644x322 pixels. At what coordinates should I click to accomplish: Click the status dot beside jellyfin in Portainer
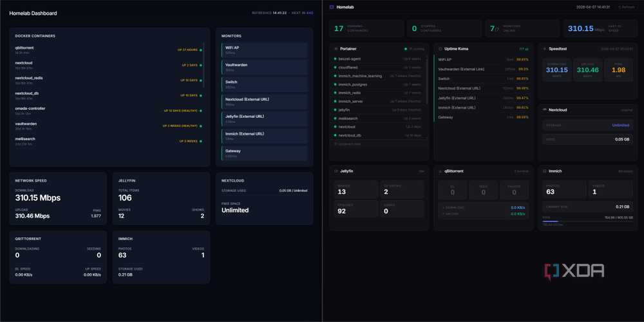336,110
